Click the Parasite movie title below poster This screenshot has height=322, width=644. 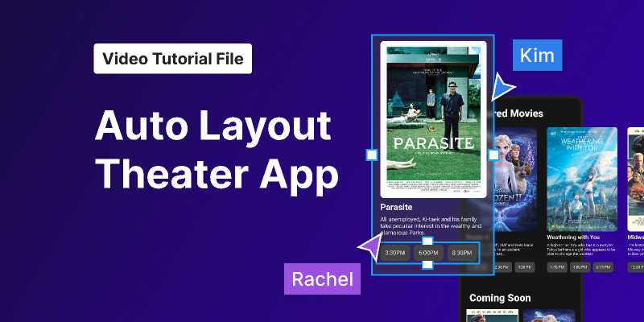point(396,207)
